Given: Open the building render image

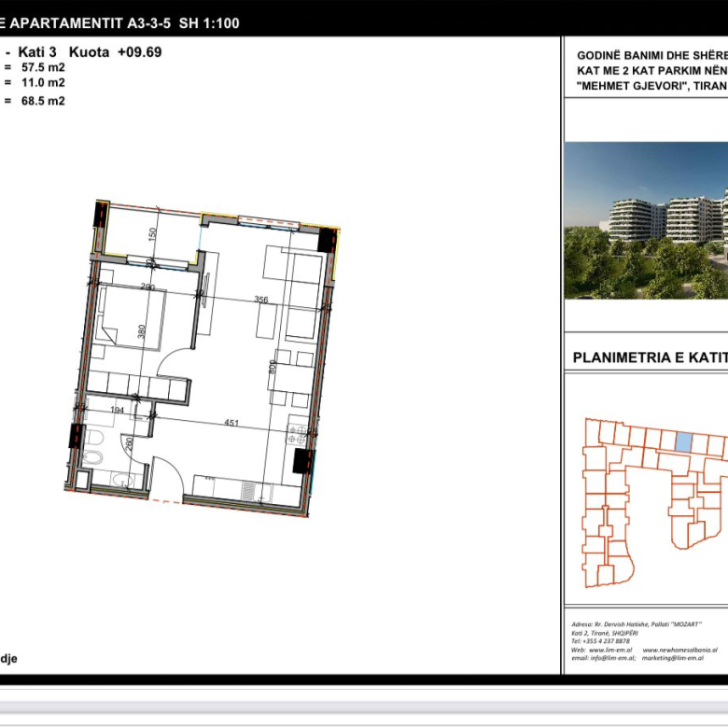Looking at the screenshot, I should pyautogui.click(x=646, y=221).
